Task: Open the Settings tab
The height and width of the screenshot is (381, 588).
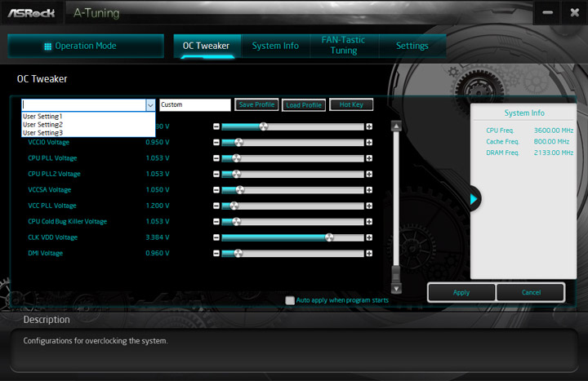Action: [x=412, y=46]
